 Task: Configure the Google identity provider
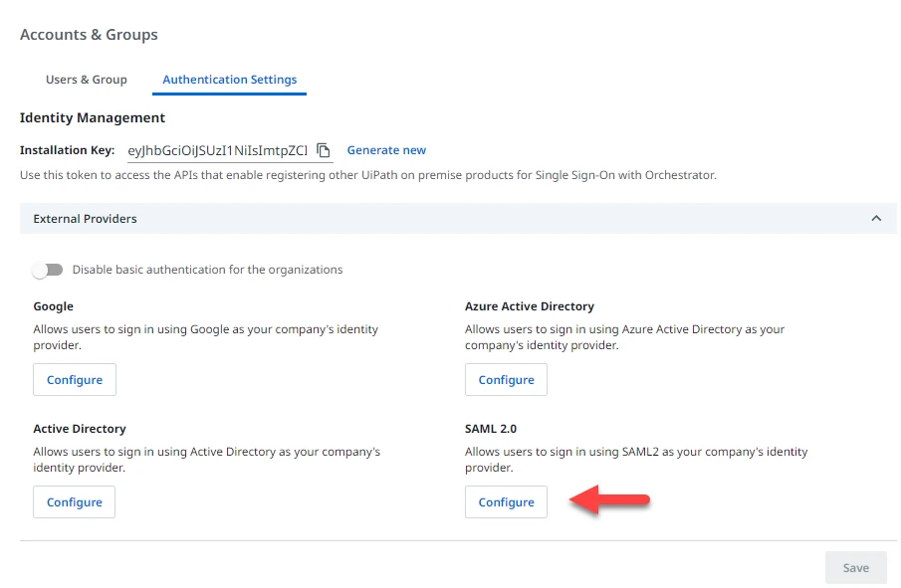(75, 379)
